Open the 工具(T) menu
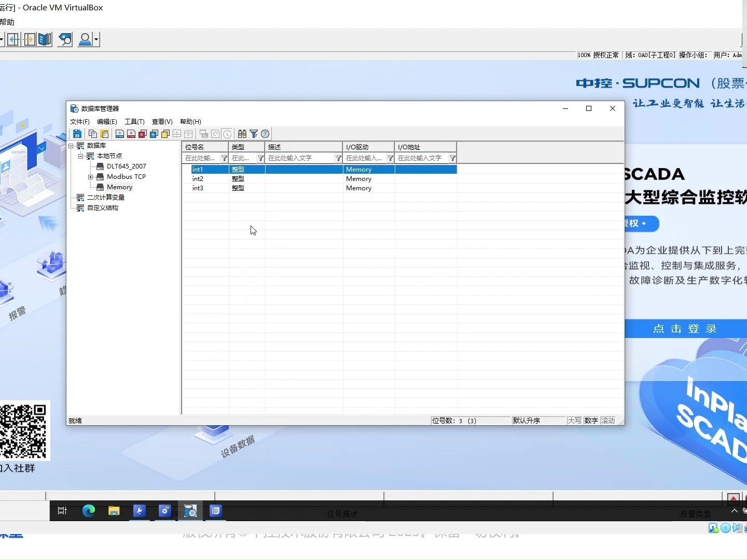 134,122
